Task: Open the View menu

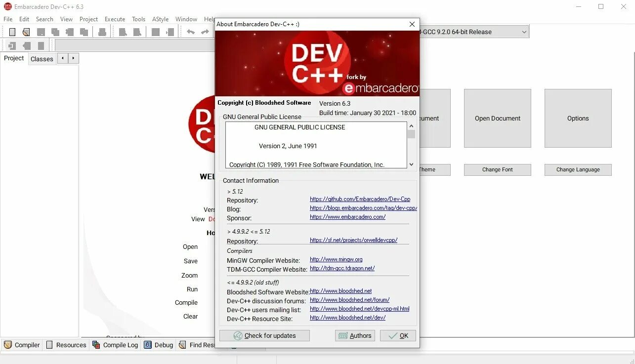Action: pos(66,19)
